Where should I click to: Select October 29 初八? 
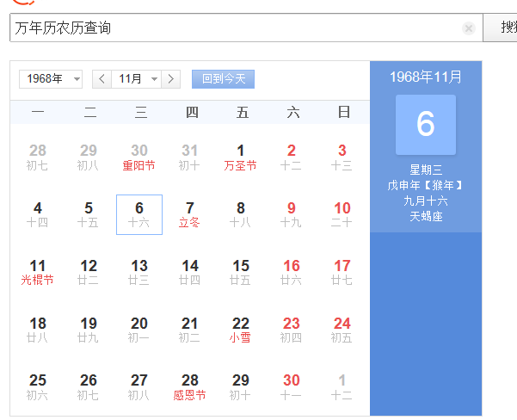coord(89,157)
